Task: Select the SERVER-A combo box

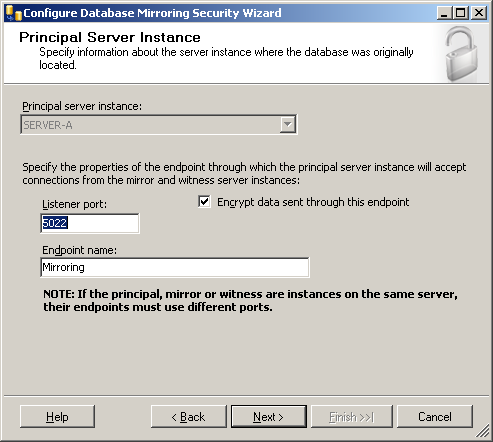Action: coord(159,125)
